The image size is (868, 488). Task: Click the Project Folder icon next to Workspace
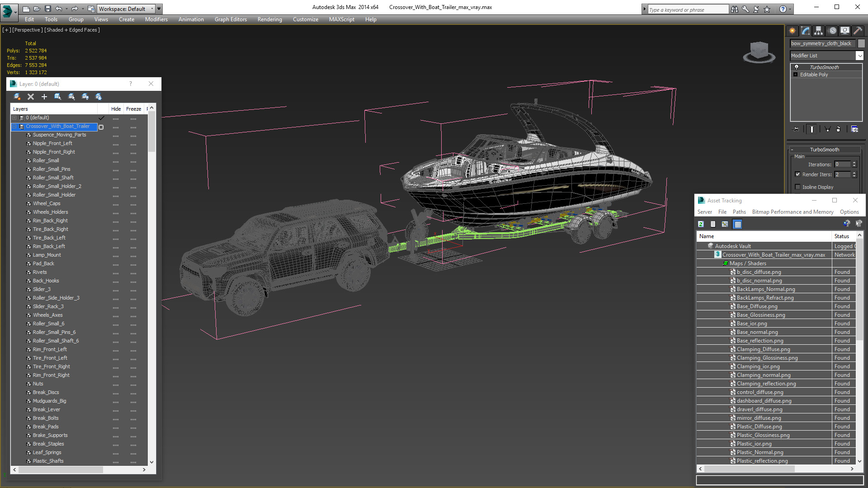point(91,9)
